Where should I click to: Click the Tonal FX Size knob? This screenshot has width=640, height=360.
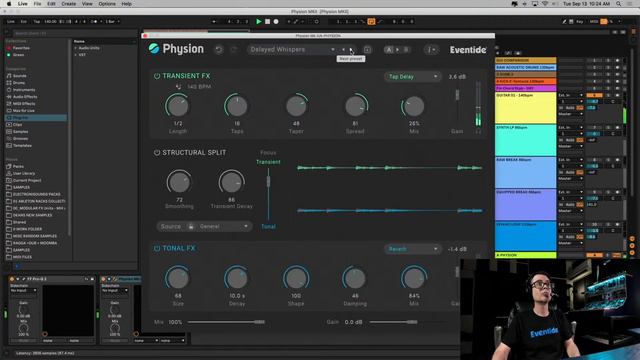(178, 278)
